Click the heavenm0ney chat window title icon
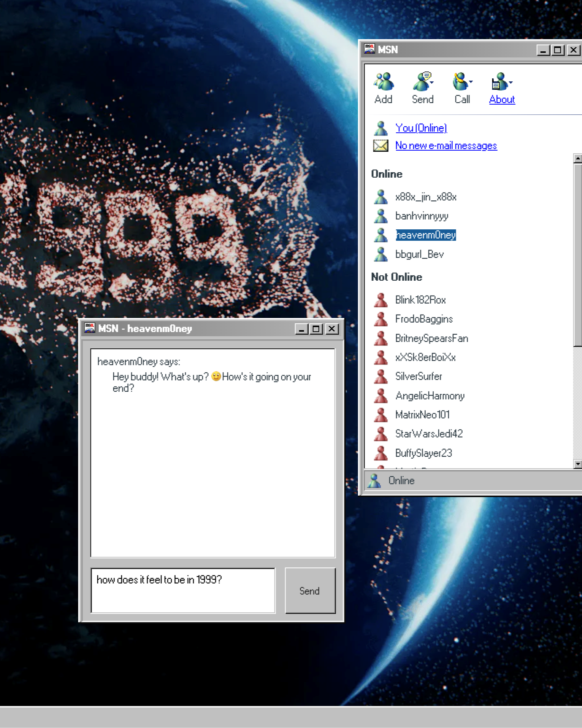Screen dimensions: 582x728 coord(90,328)
